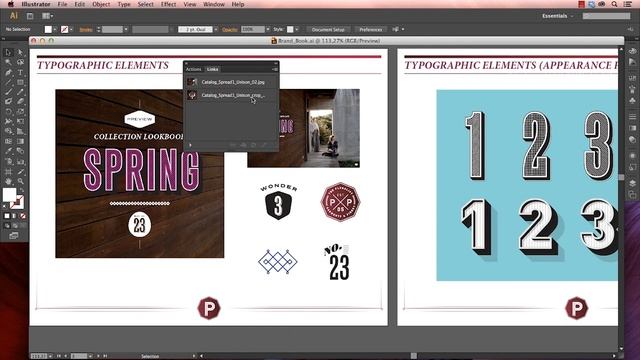Select the Perspective Grid tool
The width and height of the screenshot is (640, 360).
tap(20, 131)
